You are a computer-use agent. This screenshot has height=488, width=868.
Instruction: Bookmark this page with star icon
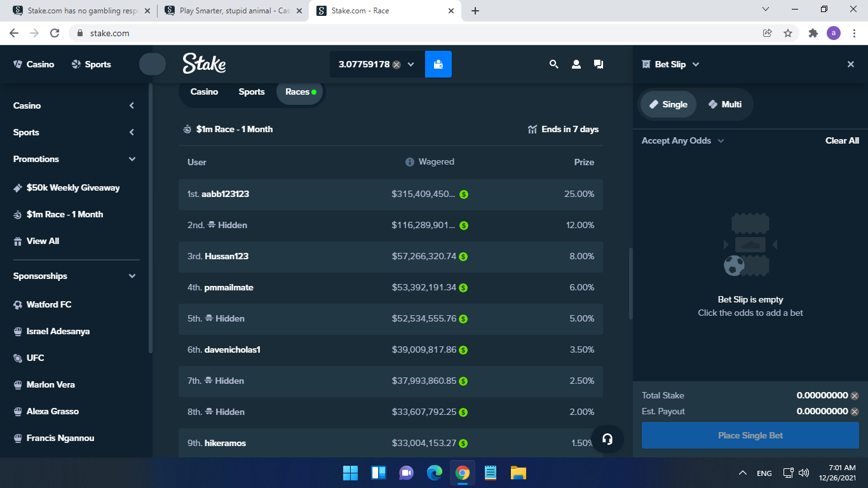[788, 33]
